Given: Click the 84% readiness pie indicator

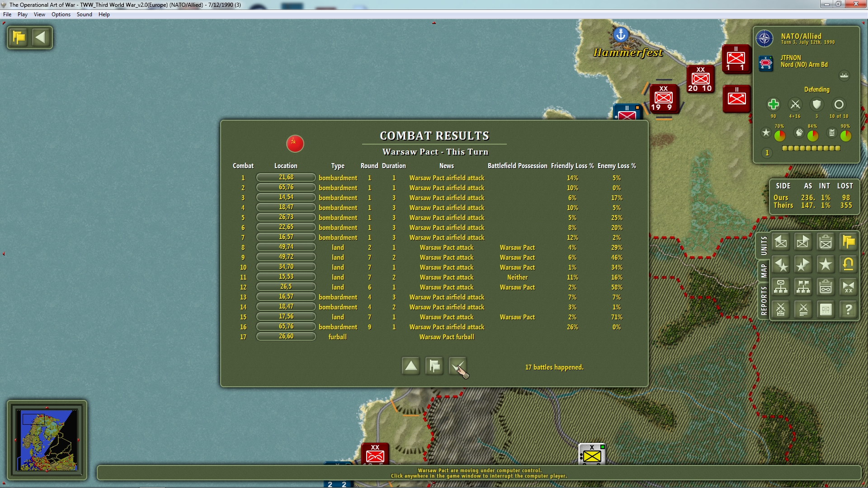Looking at the screenshot, I should (x=812, y=135).
